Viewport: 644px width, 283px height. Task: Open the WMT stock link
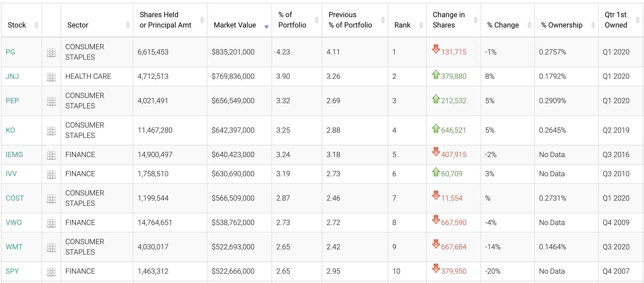click(14, 247)
